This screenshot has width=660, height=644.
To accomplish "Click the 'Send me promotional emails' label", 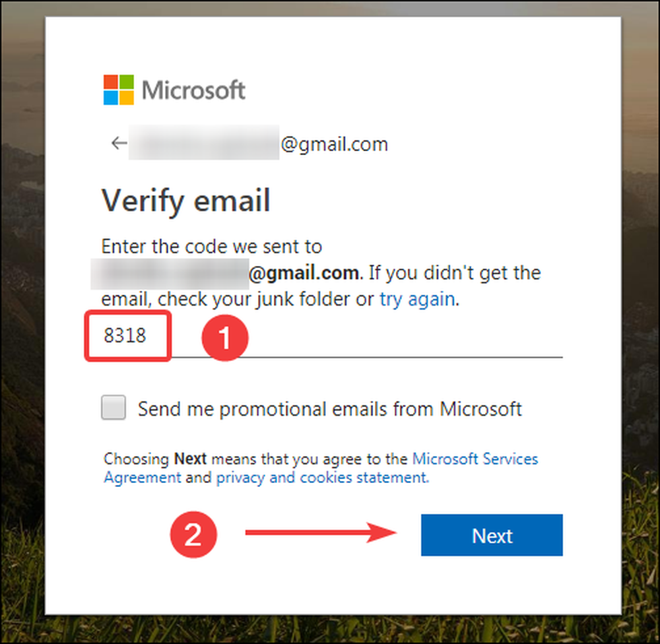I will tap(329, 408).
